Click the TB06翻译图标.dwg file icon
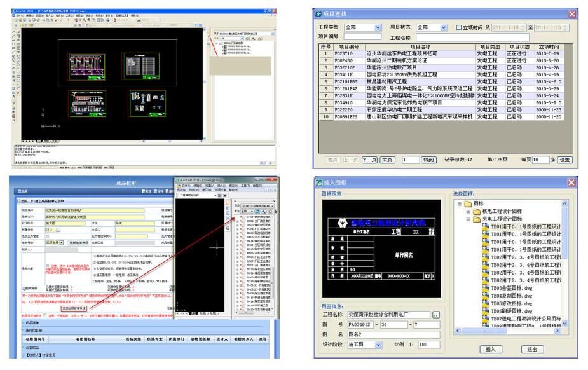588x370 pixels. click(486, 311)
